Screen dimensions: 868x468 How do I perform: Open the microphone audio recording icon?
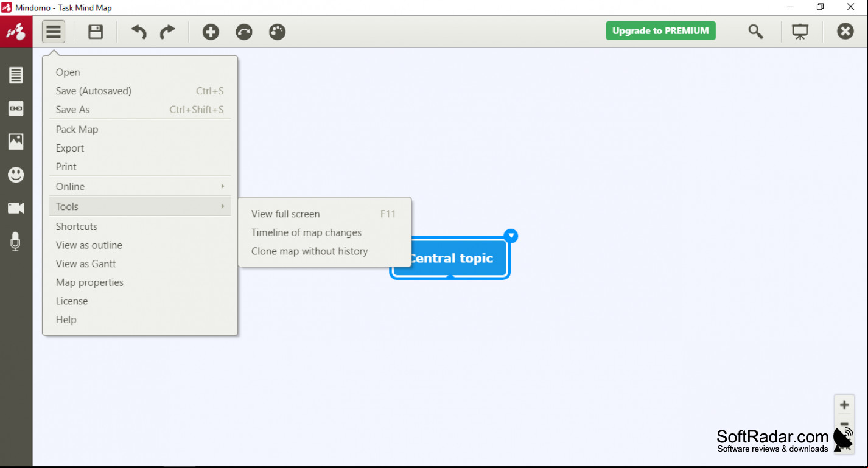[x=16, y=242]
